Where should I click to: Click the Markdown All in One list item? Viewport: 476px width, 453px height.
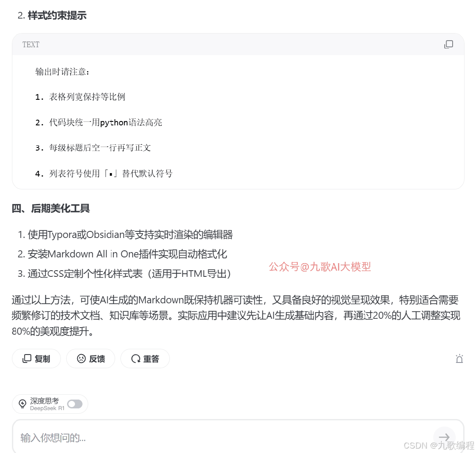tap(127, 254)
